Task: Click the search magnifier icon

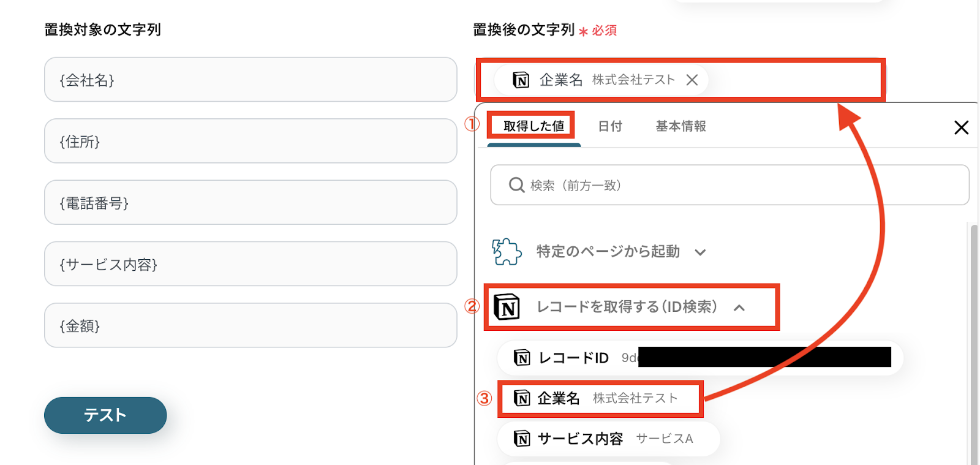Action: point(516,185)
